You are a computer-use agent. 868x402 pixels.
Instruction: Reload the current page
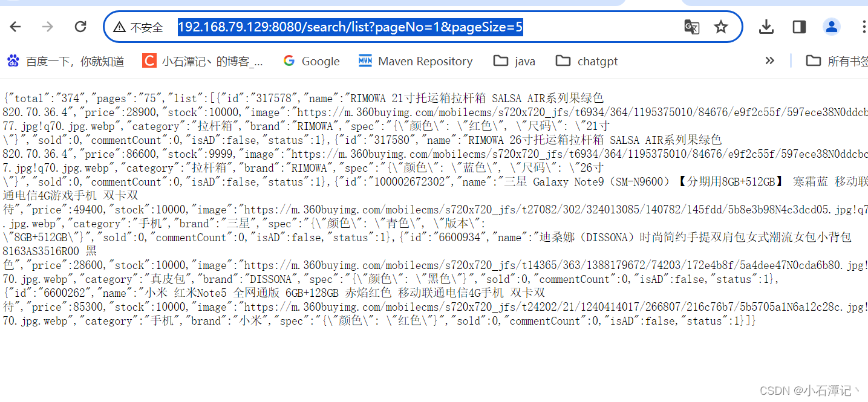(x=80, y=27)
